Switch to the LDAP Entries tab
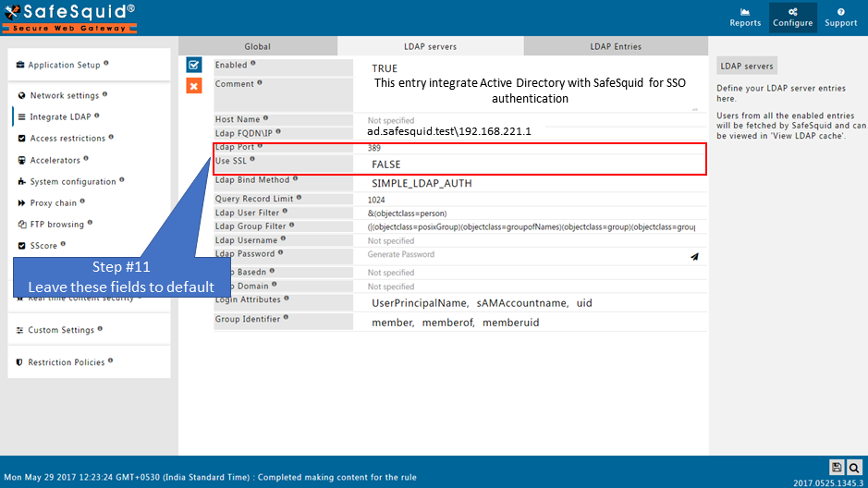 (x=616, y=46)
